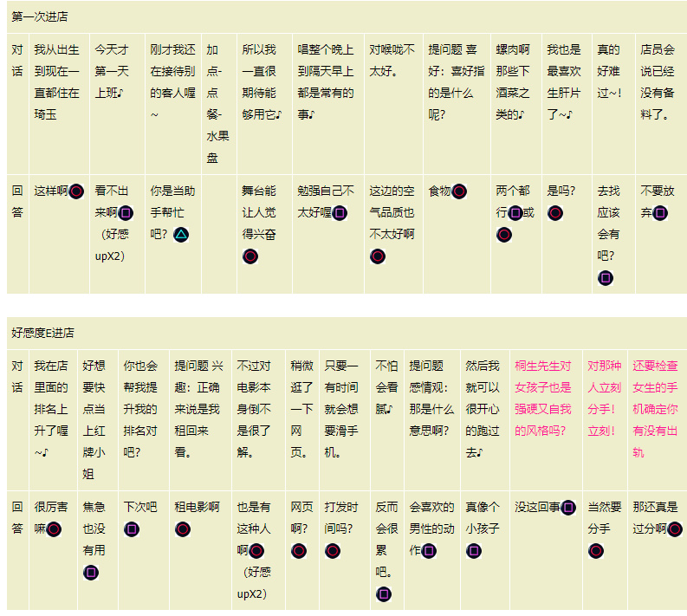Click the table heading 第一次进店
This screenshot has width=687, height=616.
tap(40, 16)
